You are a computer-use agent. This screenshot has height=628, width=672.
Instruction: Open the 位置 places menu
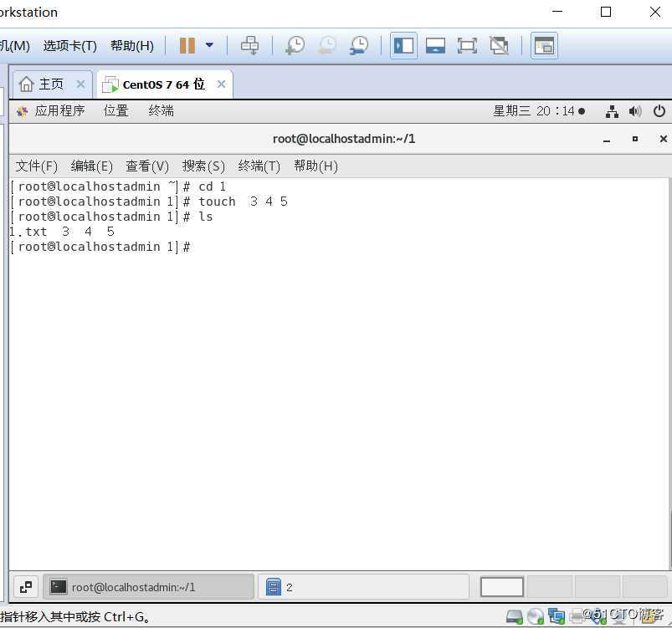(x=116, y=111)
